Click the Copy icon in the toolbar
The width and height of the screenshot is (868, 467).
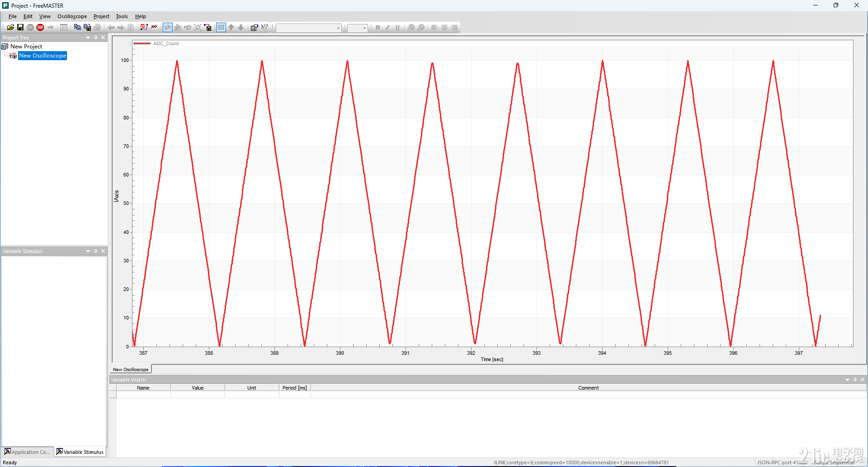pos(77,28)
